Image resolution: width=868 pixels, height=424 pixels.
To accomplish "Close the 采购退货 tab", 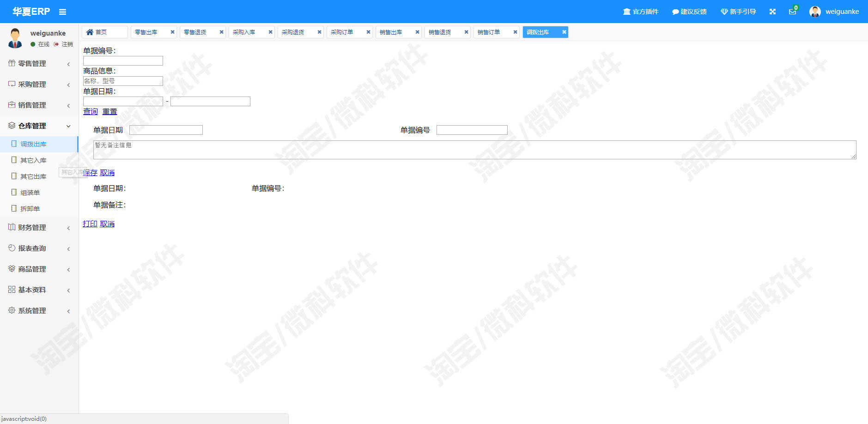I will point(319,32).
